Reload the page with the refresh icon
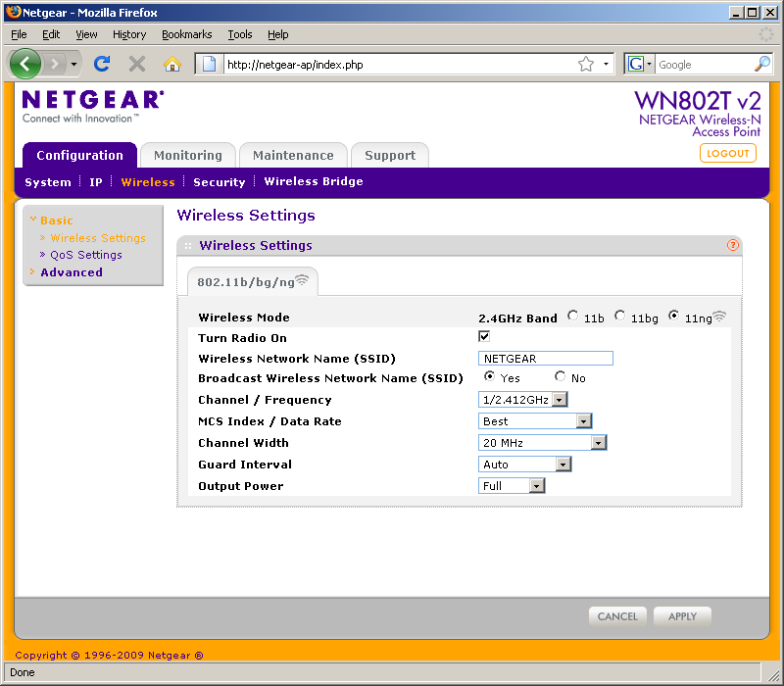 click(102, 64)
